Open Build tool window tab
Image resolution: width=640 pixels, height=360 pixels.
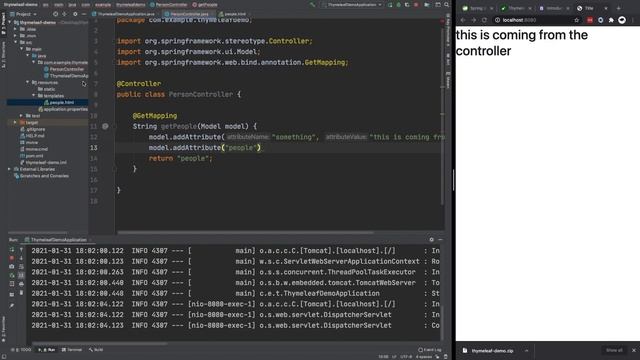pos(96,350)
